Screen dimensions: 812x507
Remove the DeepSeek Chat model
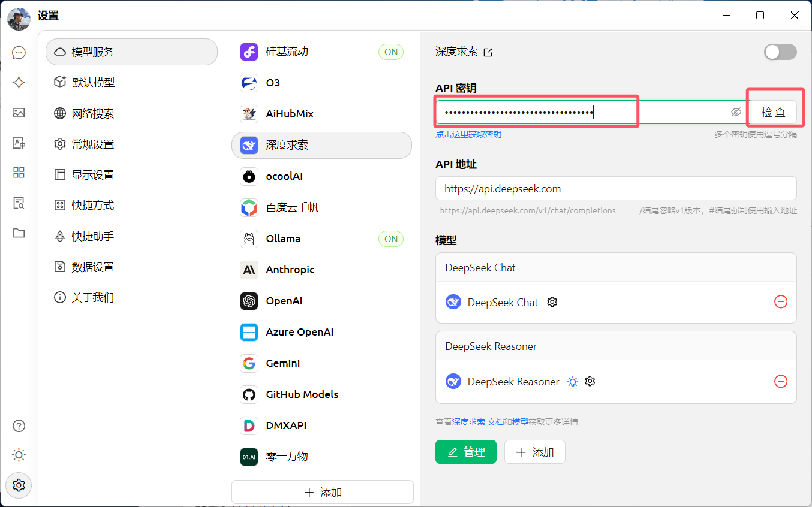(x=781, y=302)
